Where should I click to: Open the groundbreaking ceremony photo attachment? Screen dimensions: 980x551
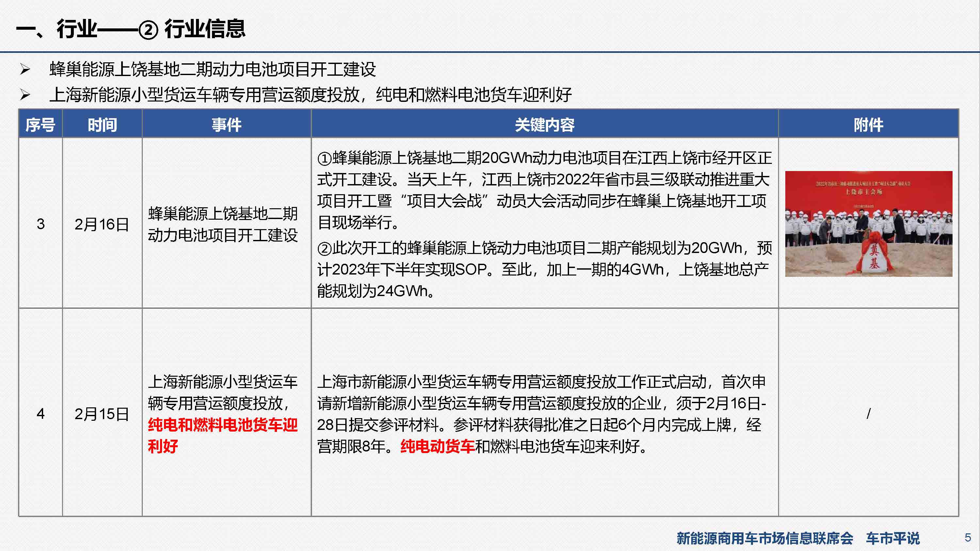(869, 224)
